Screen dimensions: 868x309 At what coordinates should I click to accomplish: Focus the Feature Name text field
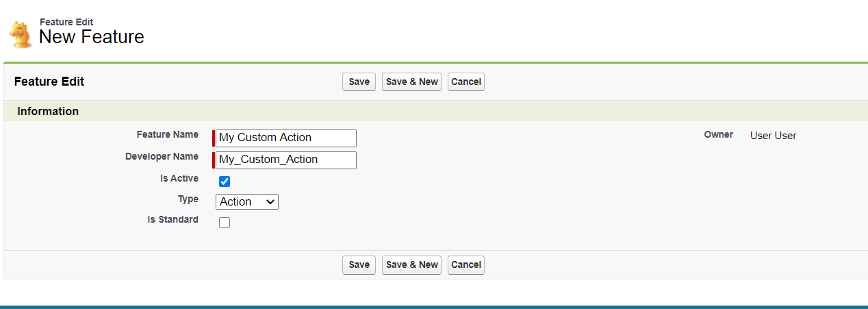[285, 138]
